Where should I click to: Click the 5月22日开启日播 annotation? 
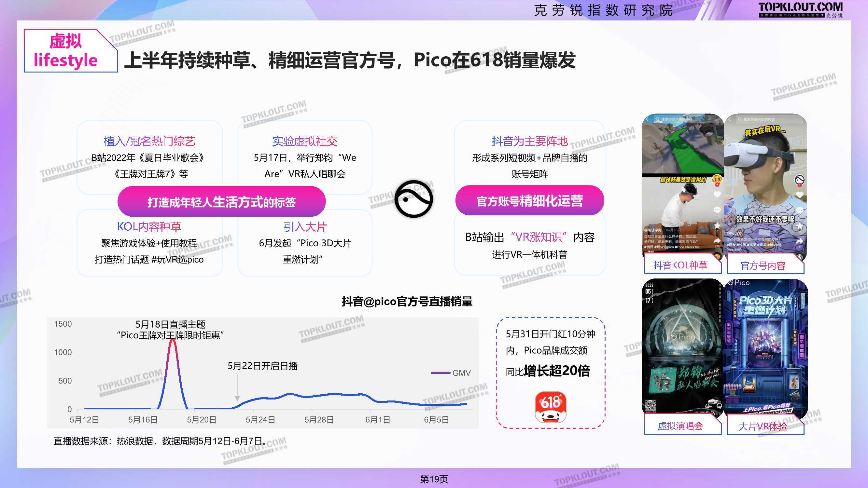tap(262, 366)
